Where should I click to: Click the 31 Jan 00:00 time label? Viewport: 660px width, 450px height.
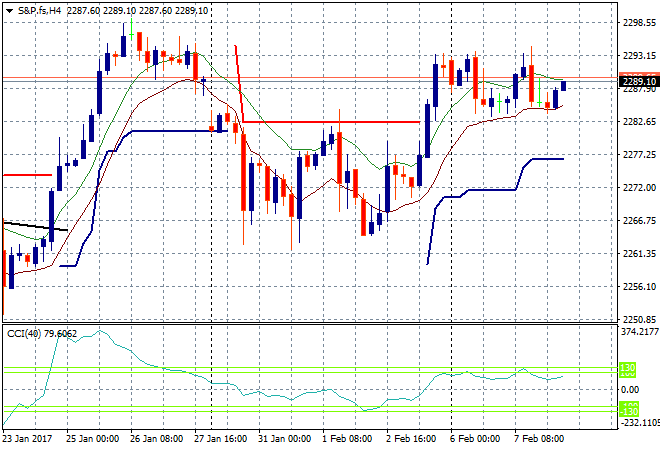pos(285,439)
